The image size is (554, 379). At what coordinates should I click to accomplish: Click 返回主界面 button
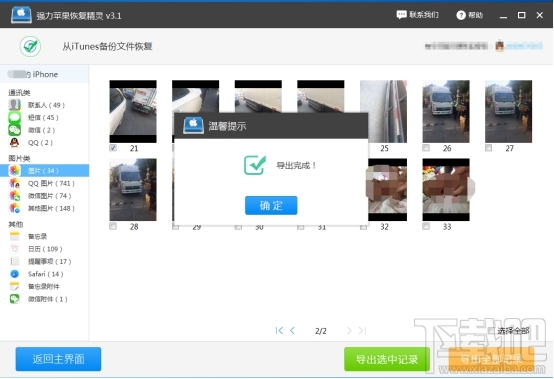pos(58,359)
